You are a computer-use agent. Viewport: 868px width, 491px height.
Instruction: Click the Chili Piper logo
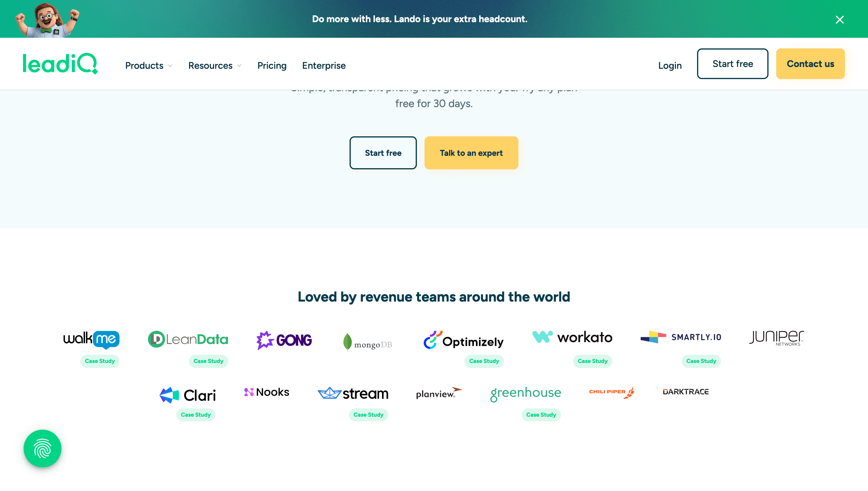click(611, 392)
